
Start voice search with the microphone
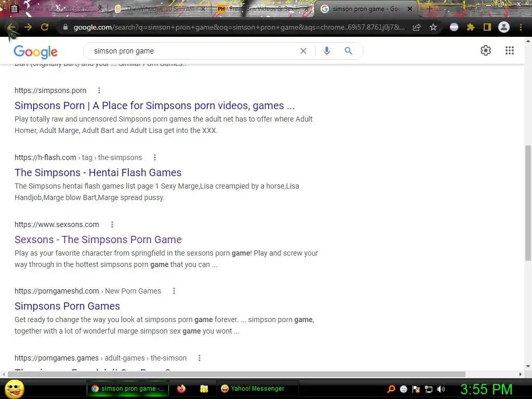click(x=327, y=51)
